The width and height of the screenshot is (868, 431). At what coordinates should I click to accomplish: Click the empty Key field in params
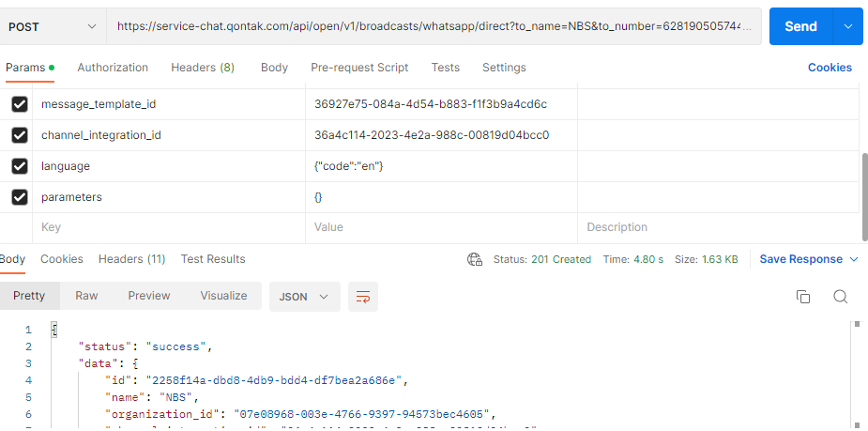(x=169, y=227)
